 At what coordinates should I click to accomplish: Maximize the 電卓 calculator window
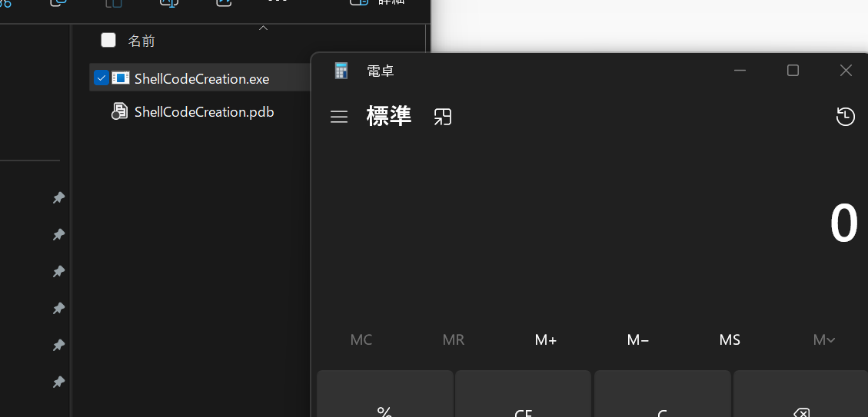793,70
